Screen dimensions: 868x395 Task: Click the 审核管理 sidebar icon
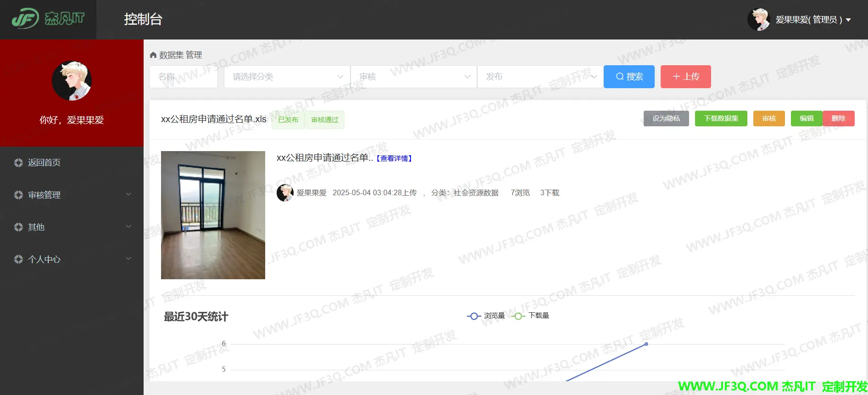[x=18, y=195]
